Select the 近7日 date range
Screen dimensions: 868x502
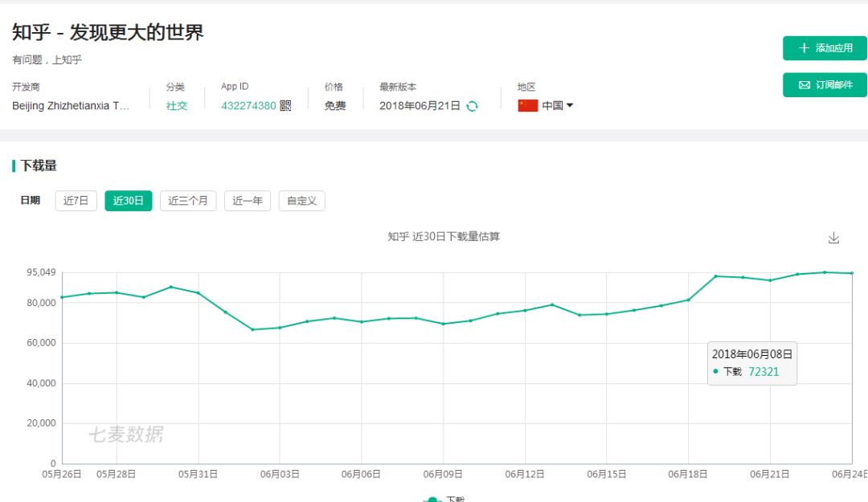pos(76,200)
